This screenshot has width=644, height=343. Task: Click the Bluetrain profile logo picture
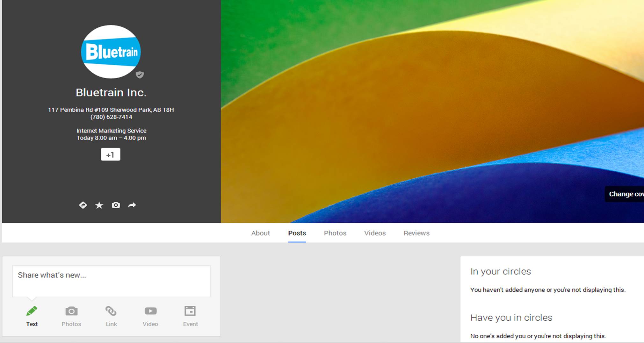click(111, 52)
